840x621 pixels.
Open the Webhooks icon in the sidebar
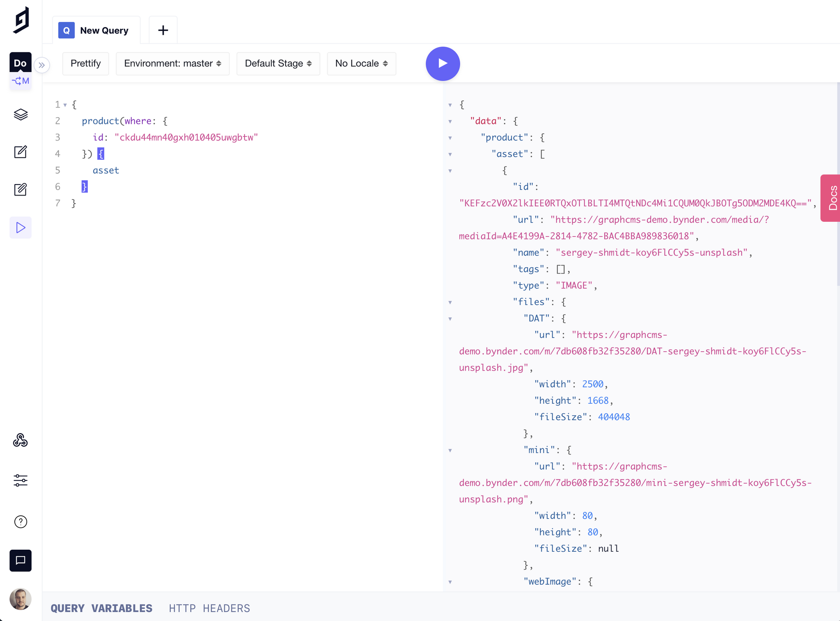(x=21, y=441)
